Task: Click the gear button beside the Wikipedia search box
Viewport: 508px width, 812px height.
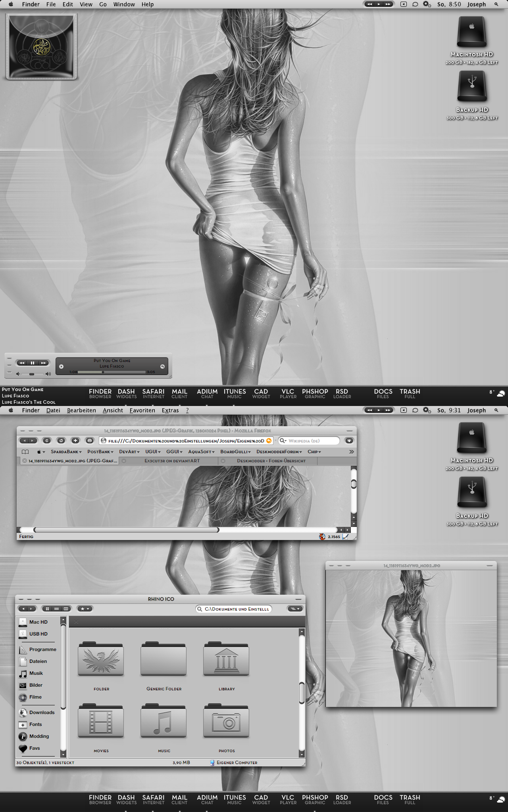Action: coord(349,440)
